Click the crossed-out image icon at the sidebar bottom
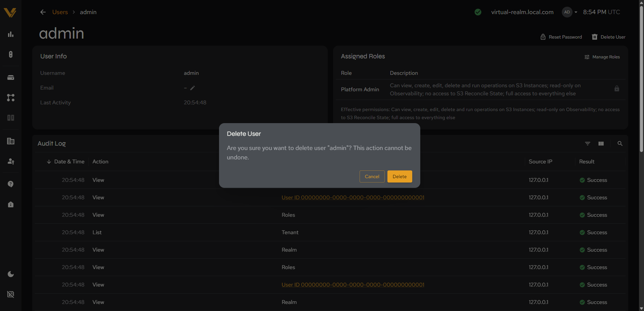Viewport: 644px width, 311px height. (11, 294)
